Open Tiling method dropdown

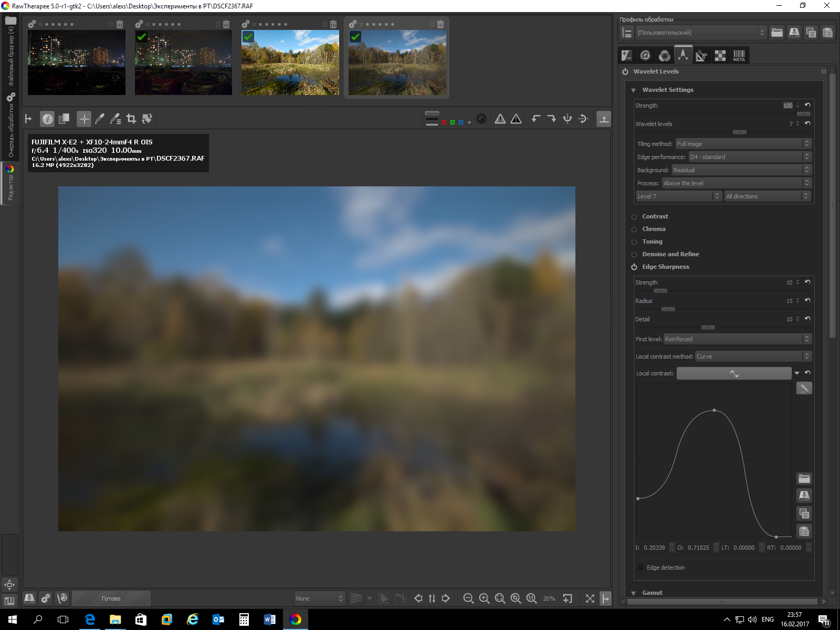click(743, 144)
